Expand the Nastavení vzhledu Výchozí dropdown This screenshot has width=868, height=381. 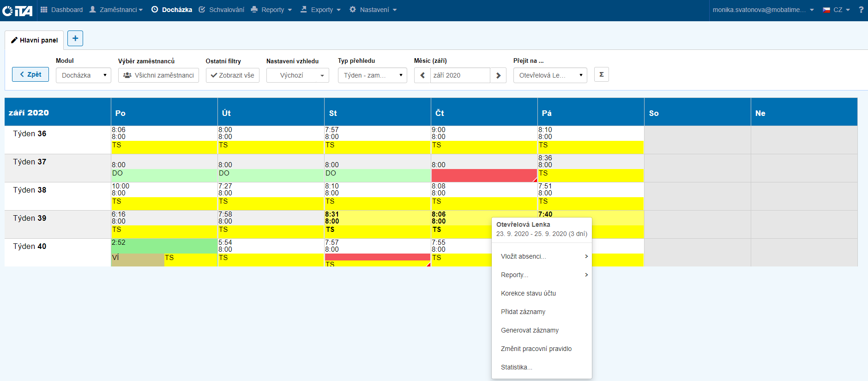coord(297,75)
